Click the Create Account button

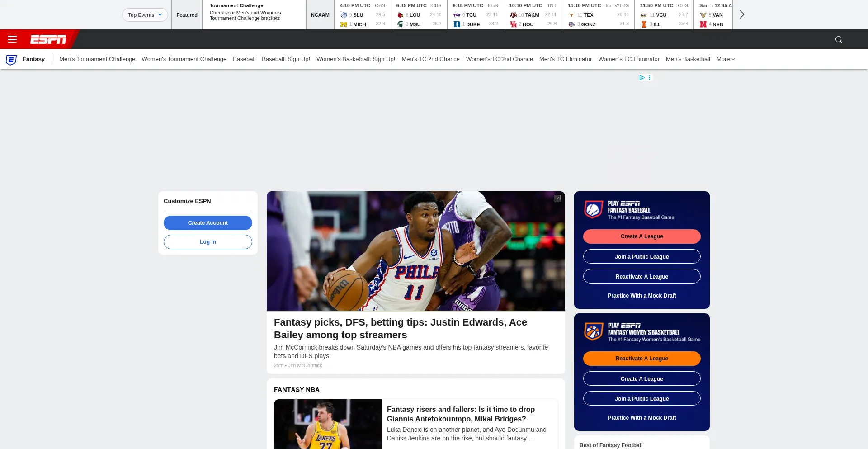(x=208, y=223)
